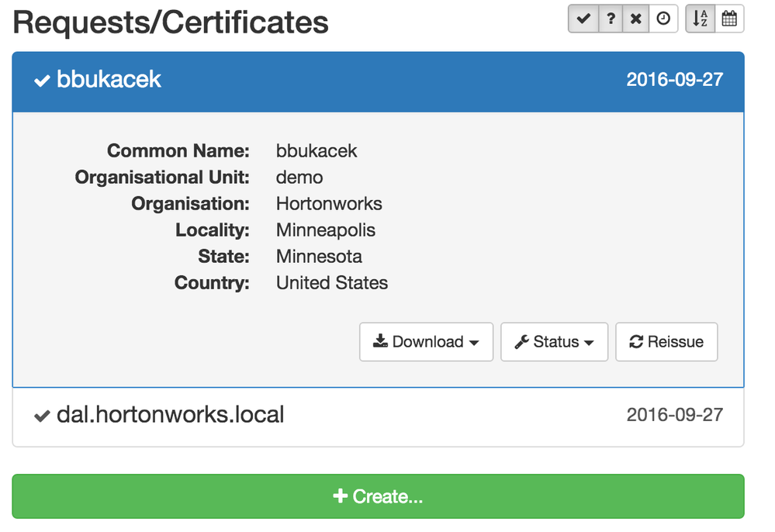Sort certificates alphabetically with A-Z icon
Screen dimensions: 775x532
coord(701,19)
